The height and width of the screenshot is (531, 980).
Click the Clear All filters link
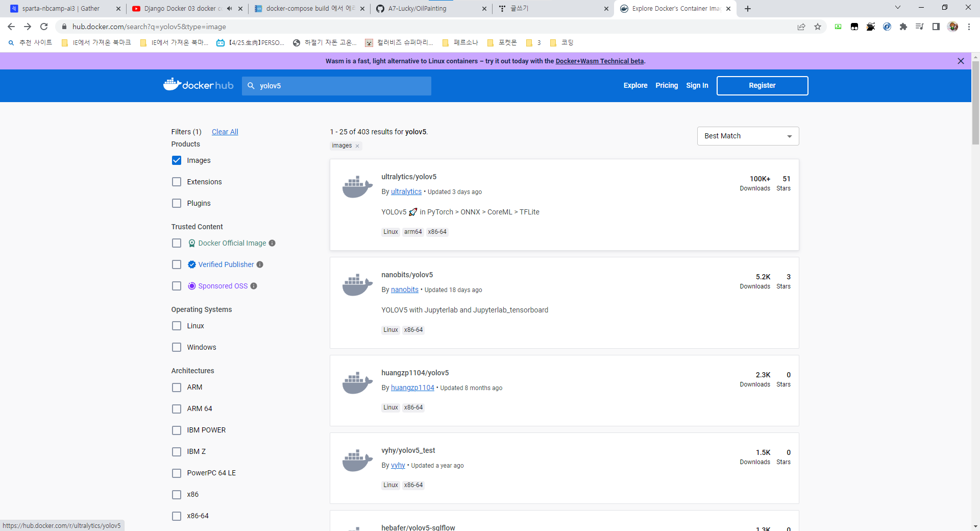(x=225, y=132)
